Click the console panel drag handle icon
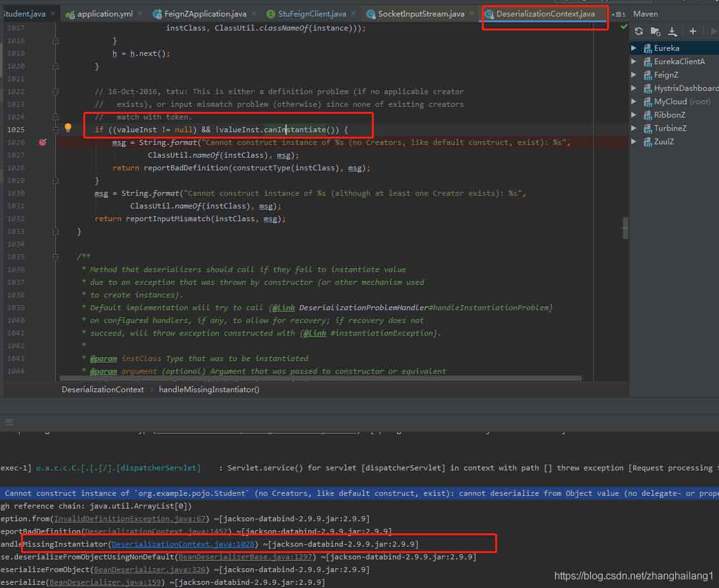The height and width of the screenshot is (588, 719). [x=9, y=422]
